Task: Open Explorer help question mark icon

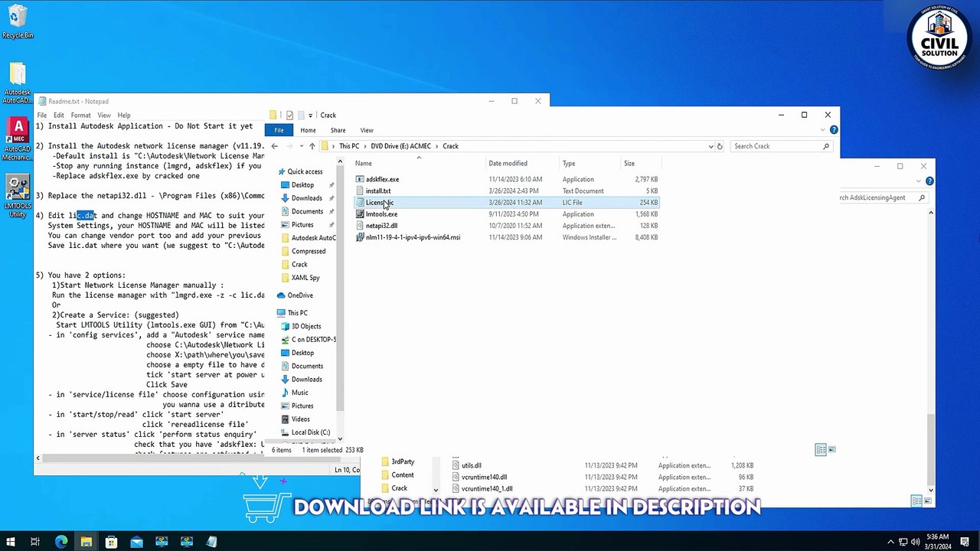Action: pos(834,130)
